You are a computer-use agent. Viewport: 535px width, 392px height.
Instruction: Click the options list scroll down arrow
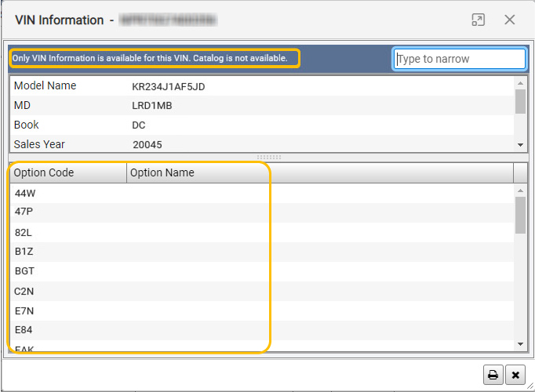pos(521,344)
